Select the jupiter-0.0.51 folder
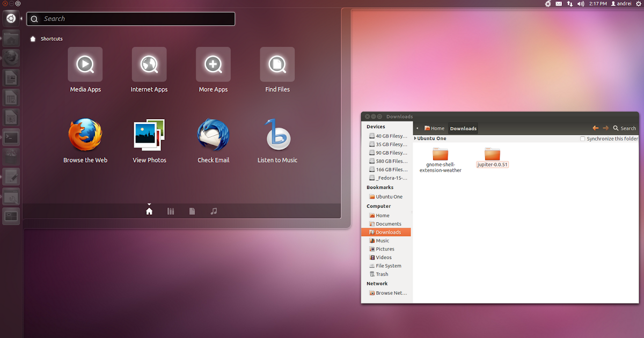The height and width of the screenshot is (338, 644). 492,155
